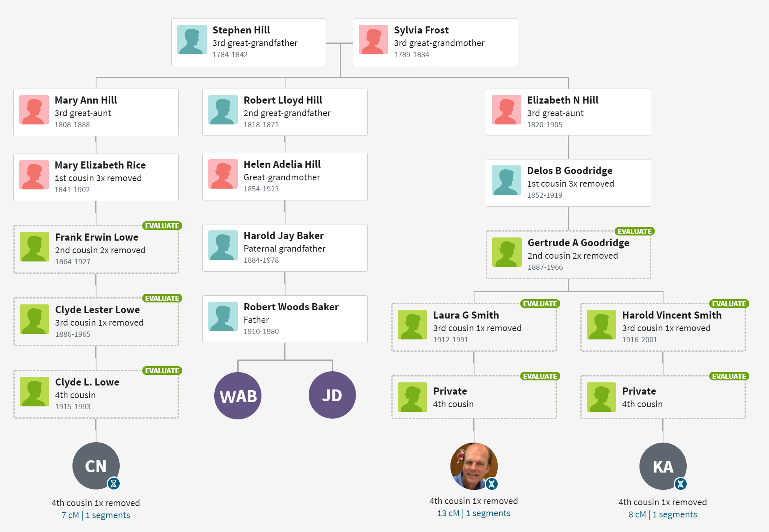Screen dimensions: 769x532
Task: Select the Helen Adelia Hill card
Action: click(x=285, y=176)
